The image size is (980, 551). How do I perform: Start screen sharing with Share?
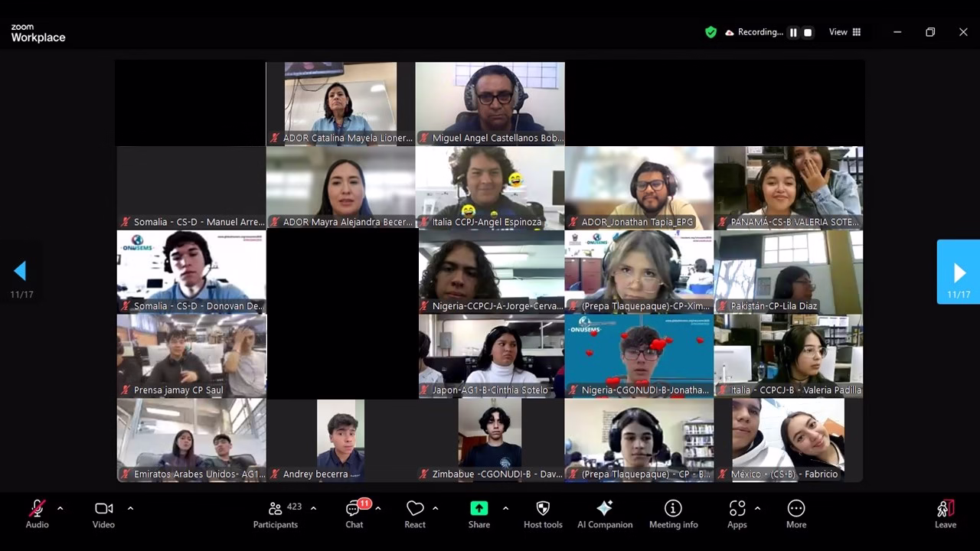coord(479,514)
